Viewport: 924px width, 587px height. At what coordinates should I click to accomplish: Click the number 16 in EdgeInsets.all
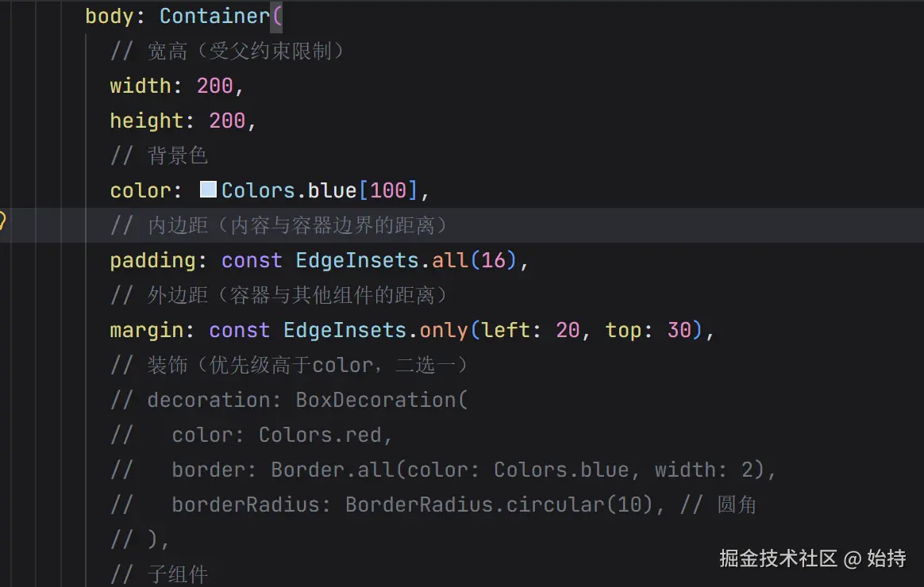(x=494, y=260)
